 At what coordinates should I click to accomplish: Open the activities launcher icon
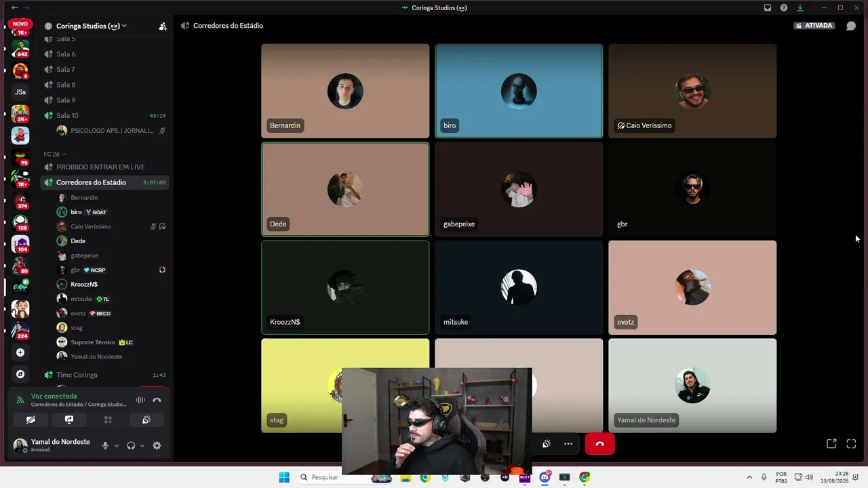coord(108,420)
